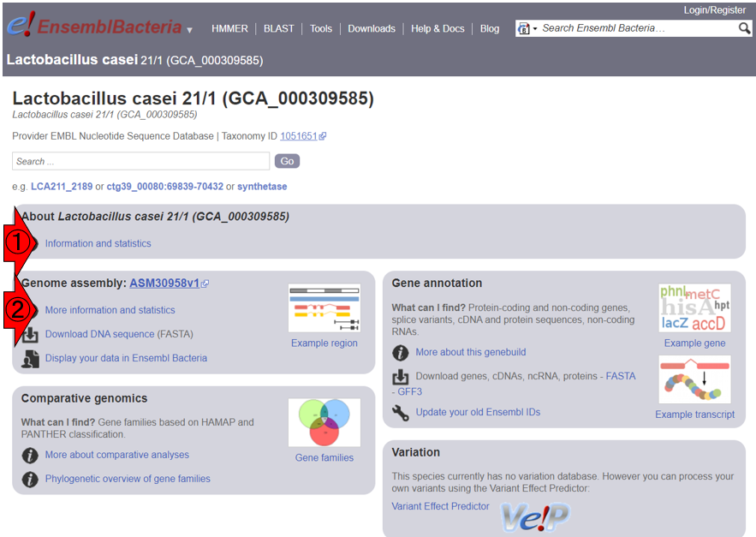Open the FASTA gene download link
Screen dimensions: 756x537
[x=621, y=376]
